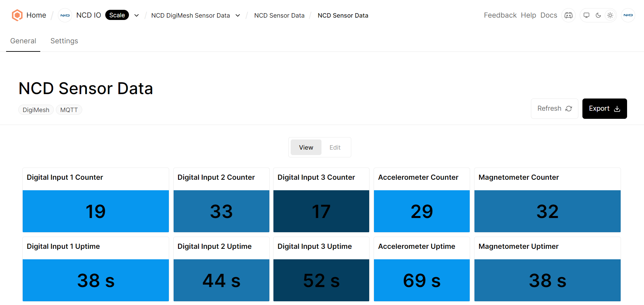The image size is (644, 305).
Task: Export the NCD sensor data
Action: coord(604,108)
